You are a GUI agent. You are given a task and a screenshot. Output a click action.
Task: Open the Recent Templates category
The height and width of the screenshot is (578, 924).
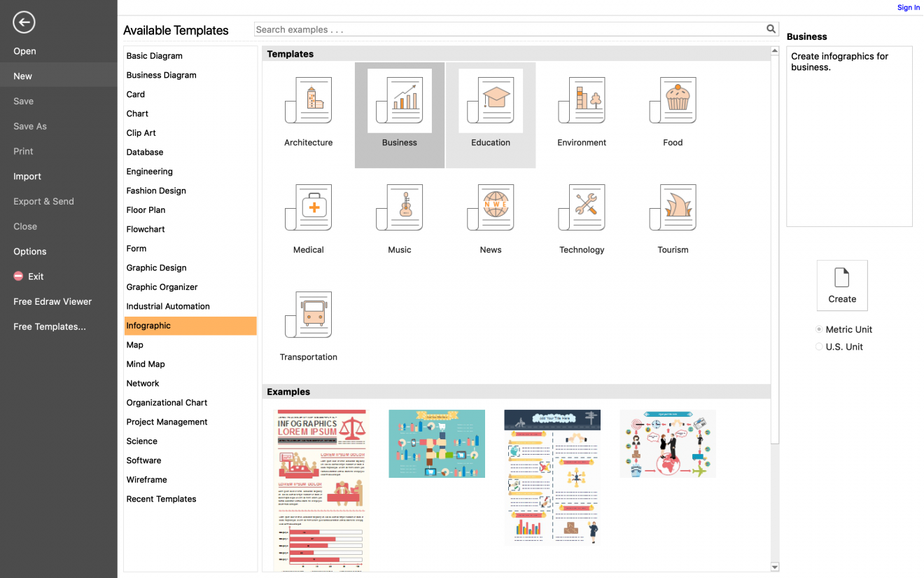tap(161, 499)
